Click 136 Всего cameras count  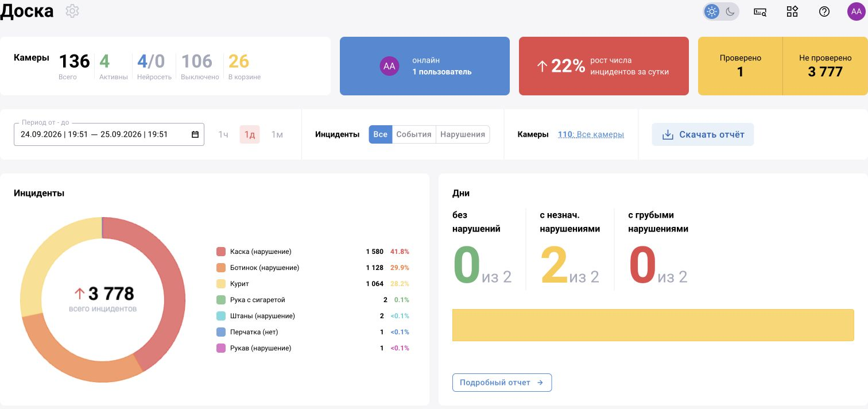75,65
